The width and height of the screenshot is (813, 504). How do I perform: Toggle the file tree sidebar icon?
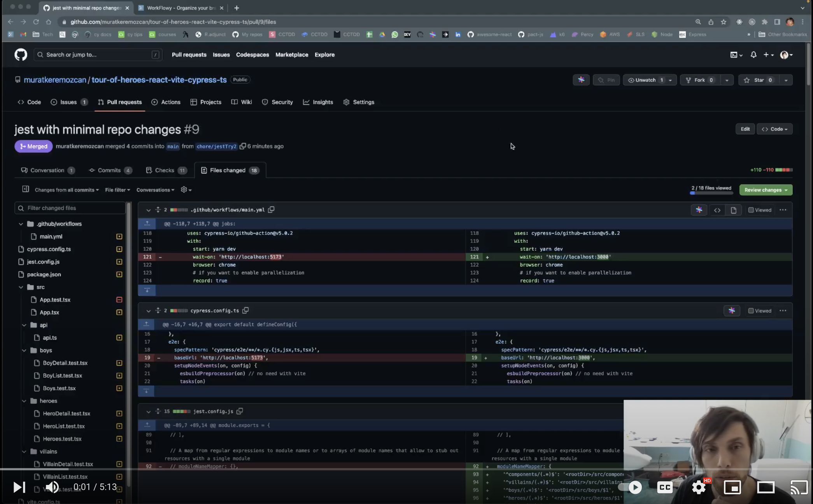click(x=26, y=189)
